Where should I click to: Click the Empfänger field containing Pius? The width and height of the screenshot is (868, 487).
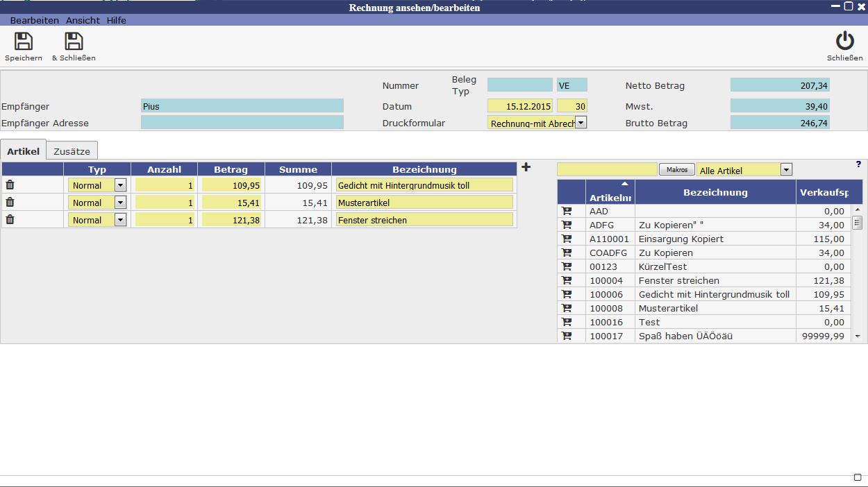tap(242, 106)
